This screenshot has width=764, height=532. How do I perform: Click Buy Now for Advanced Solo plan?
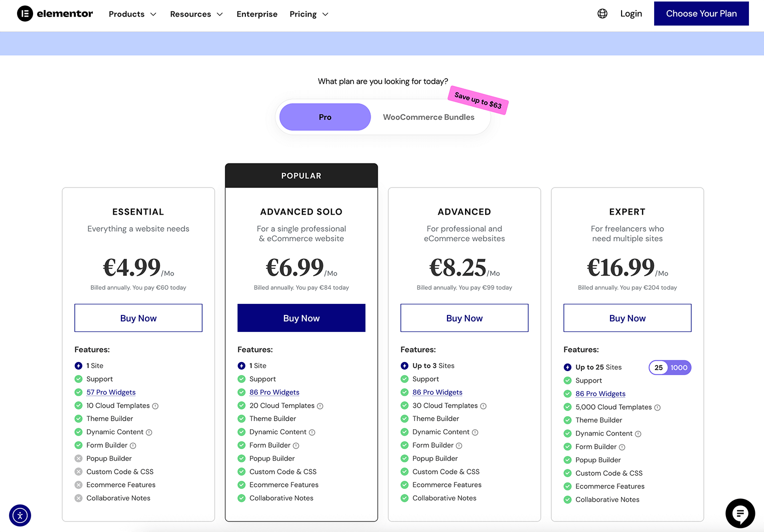click(301, 318)
